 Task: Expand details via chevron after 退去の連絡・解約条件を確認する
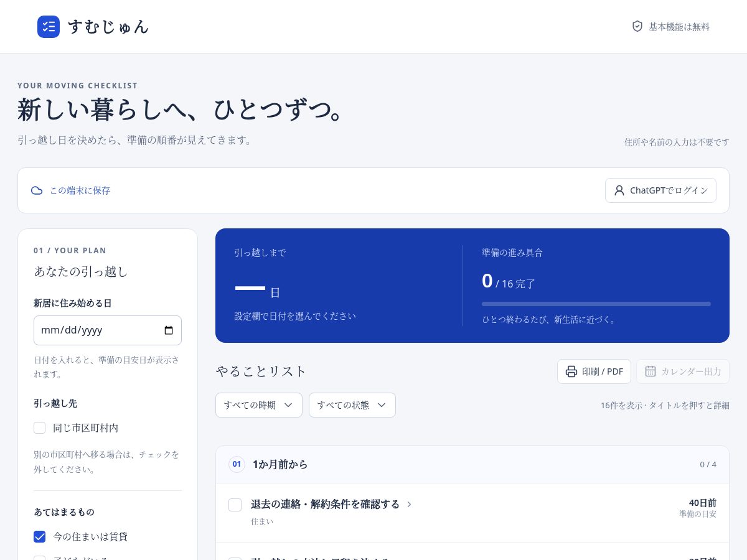click(x=409, y=505)
